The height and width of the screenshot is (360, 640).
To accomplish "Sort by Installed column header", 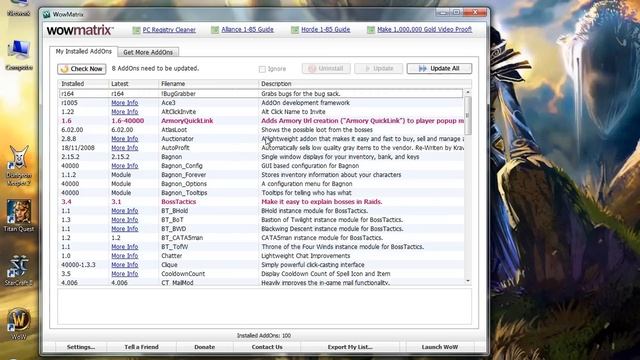I will [x=83, y=84].
